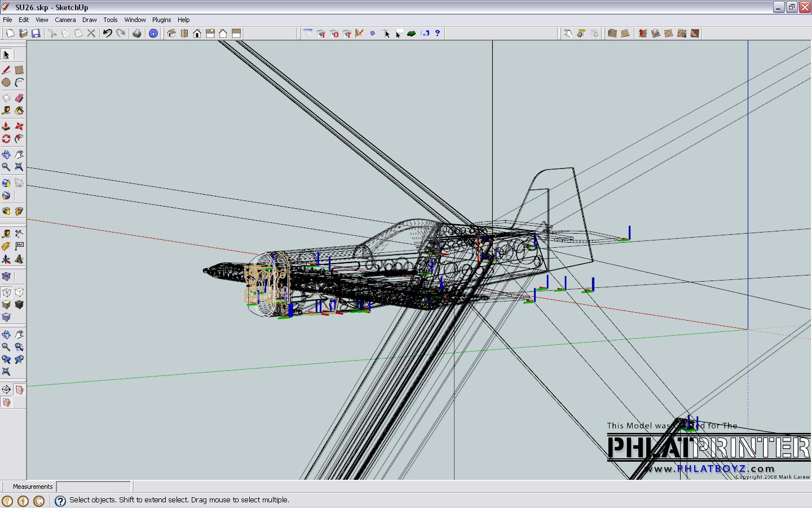Select the Line pencil tool
This screenshot has width=812, height=508.
[x=6, y=70]
